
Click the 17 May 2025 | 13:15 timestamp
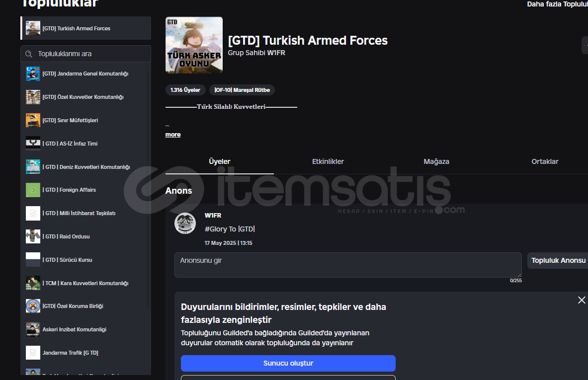tap(228, 243)
